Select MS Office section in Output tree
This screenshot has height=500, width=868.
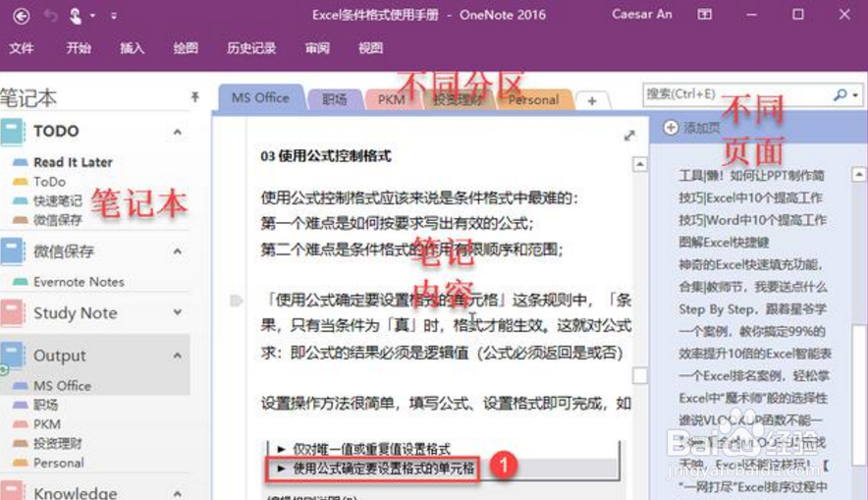point(62,386)
